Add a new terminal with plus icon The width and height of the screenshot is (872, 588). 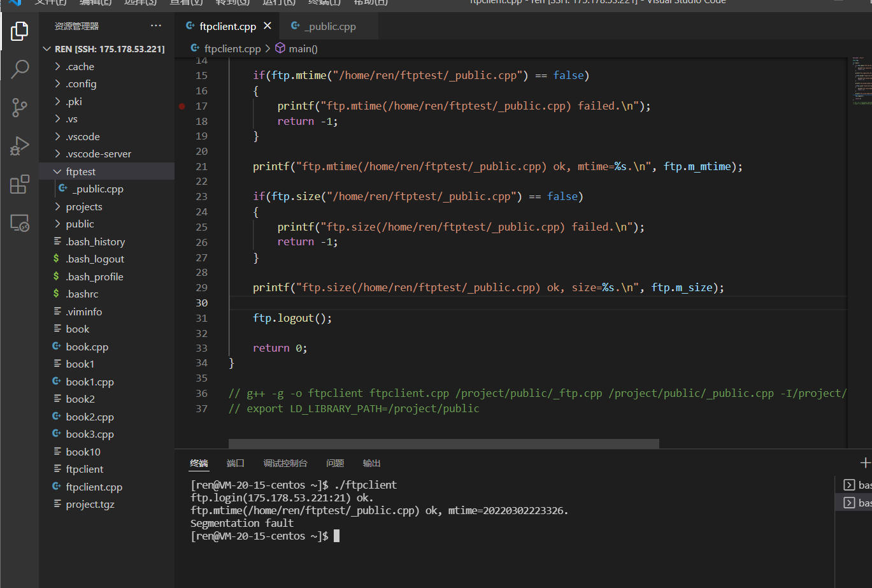(x=864, y=463)
